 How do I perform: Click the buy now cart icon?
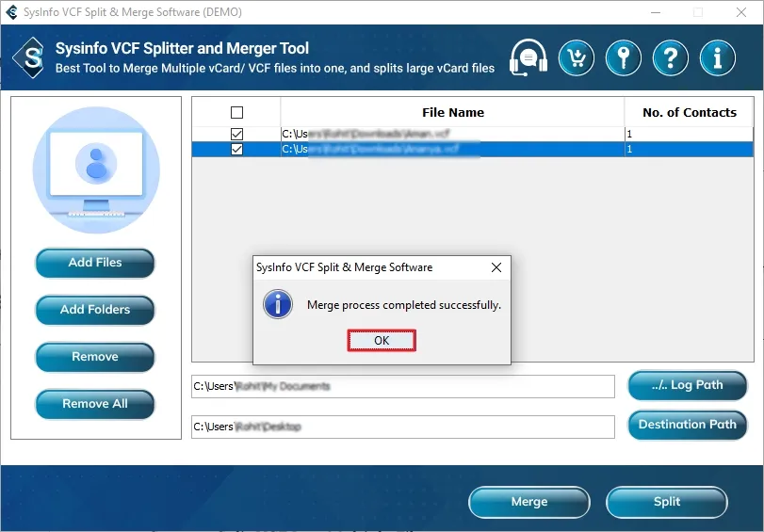[577, 58]
